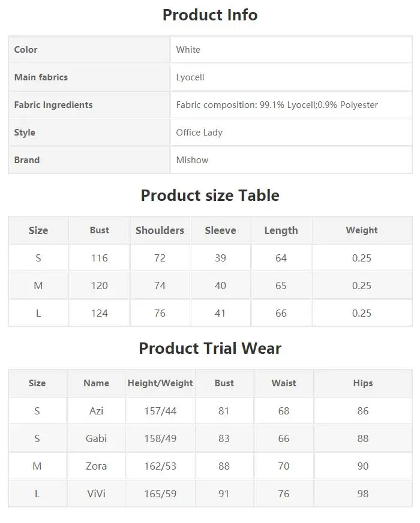The height and width of the screenshot is (523, 420).
Task: Select the Bust value 124 for size L
Action: (100, 313)
